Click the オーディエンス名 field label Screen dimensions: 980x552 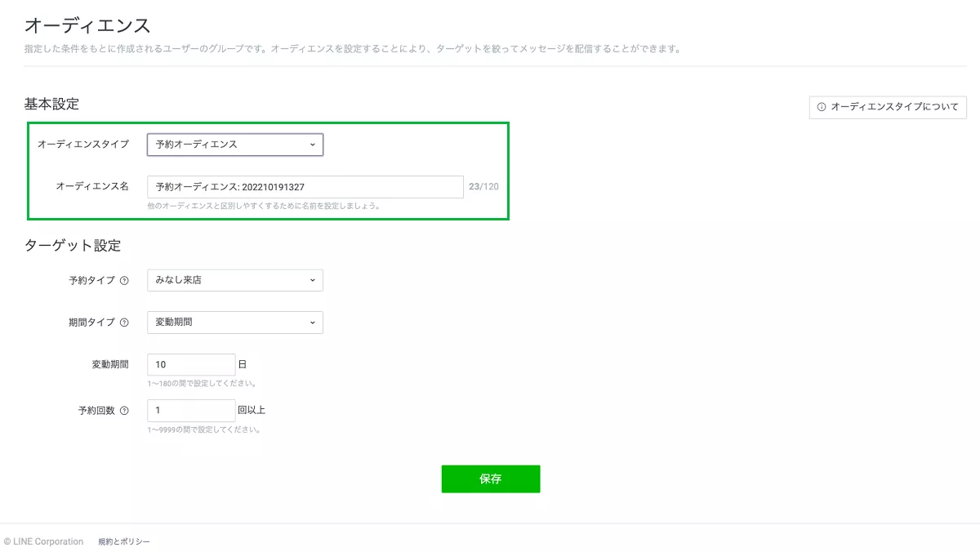click(92, 187)
